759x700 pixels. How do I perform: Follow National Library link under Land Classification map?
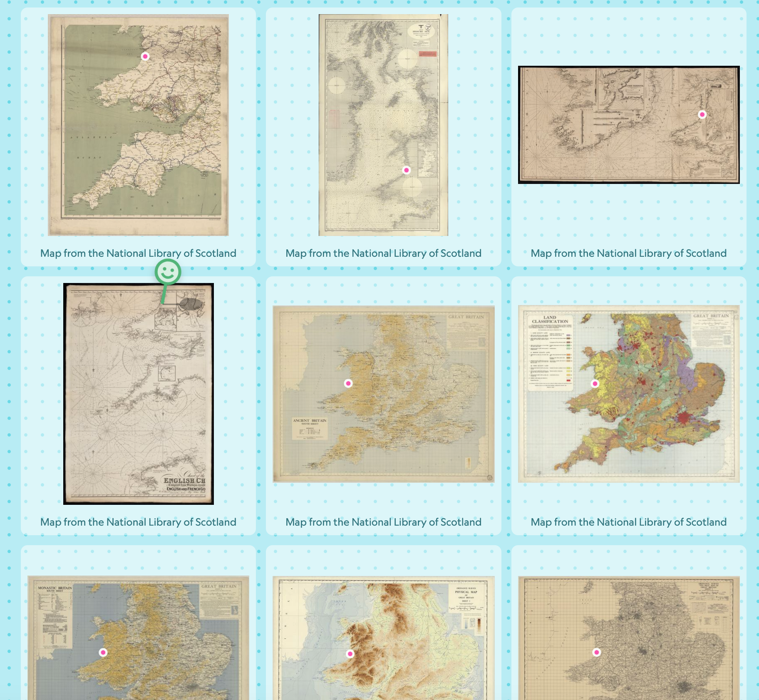(629, 522)
